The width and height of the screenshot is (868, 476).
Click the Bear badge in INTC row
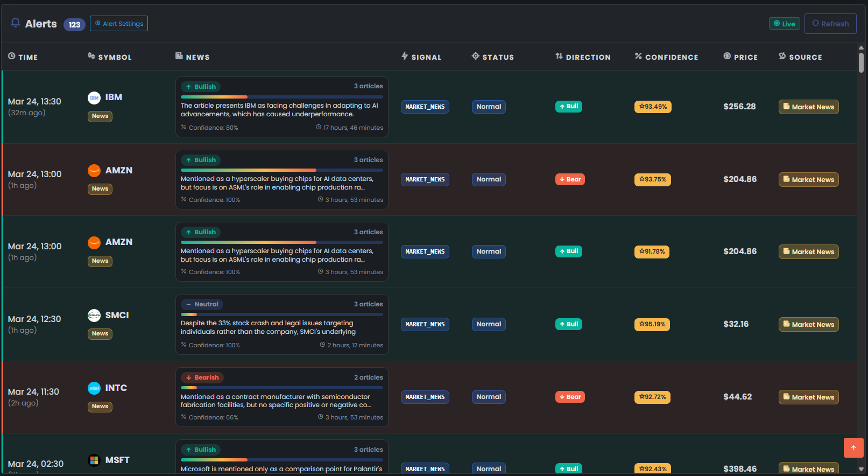click(570, 397)
